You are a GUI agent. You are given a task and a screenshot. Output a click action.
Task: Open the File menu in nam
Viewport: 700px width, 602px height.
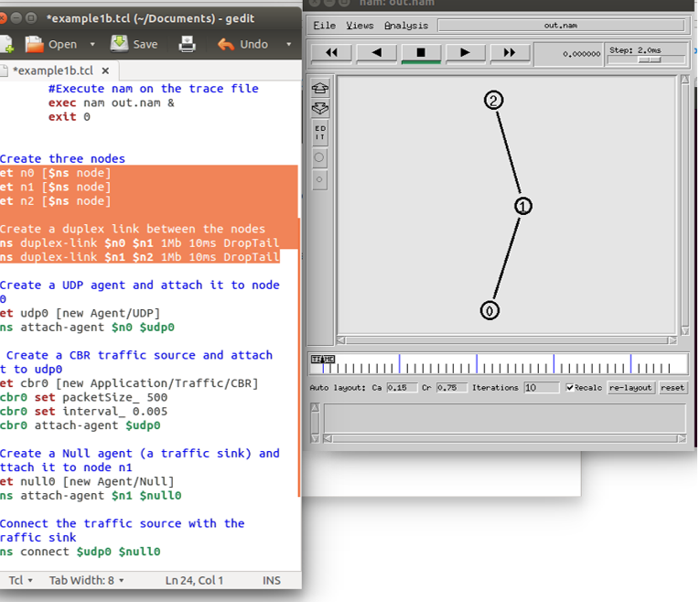point(325,26)
